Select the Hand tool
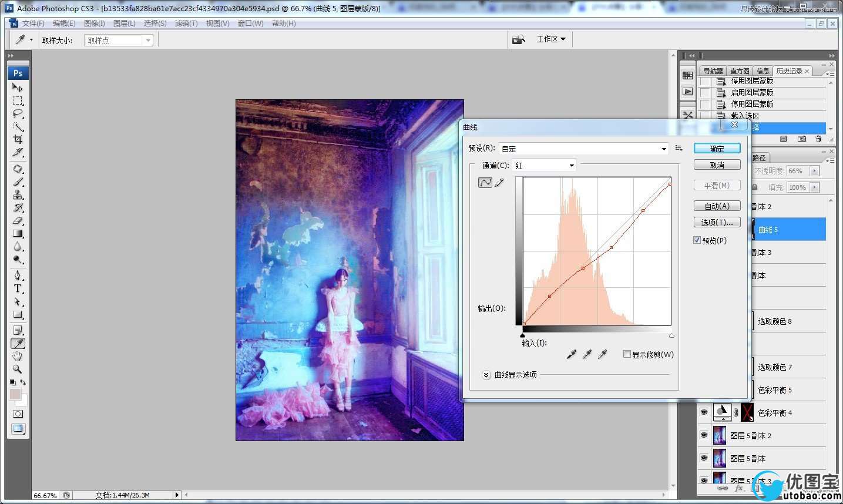The height and width of the screenshot is (504, 843). click(x=18, y=356)
